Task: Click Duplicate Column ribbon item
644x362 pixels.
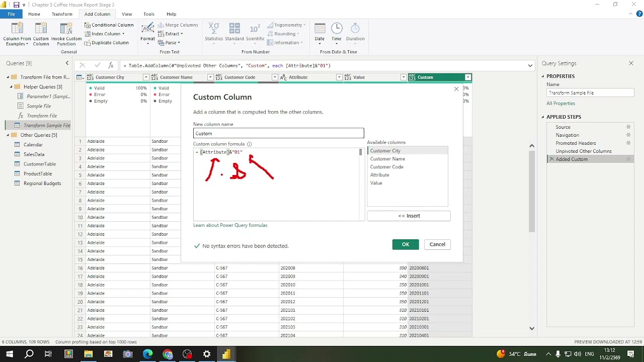Action: click(x=107, y=43)
